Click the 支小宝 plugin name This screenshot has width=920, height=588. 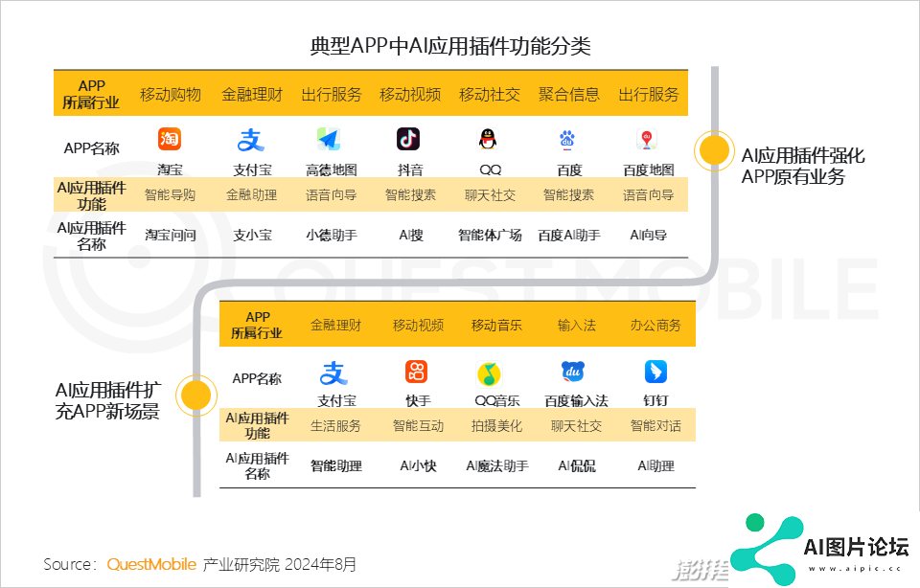pyautogui.click(x=252, y=235)
